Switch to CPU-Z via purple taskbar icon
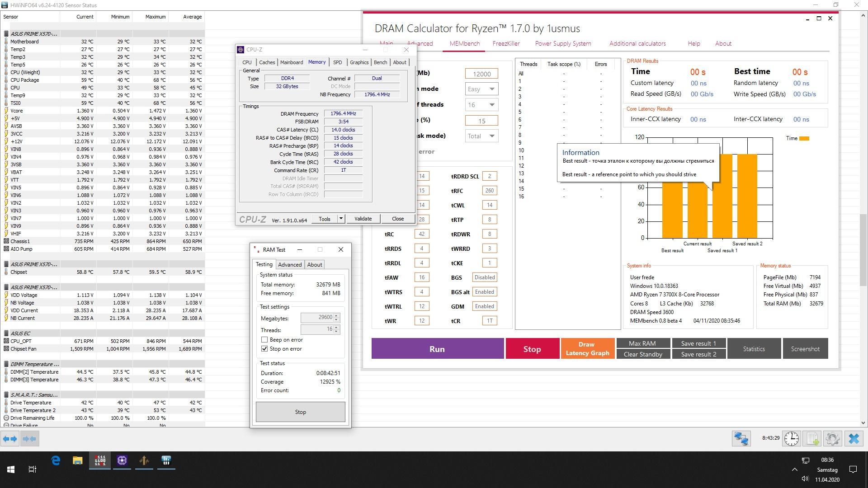Viewport: 868px width, 488px height. [122, 460]
